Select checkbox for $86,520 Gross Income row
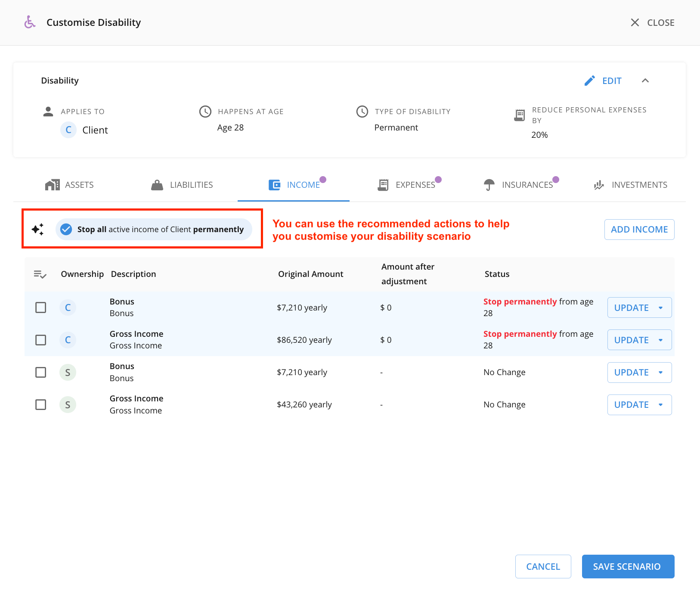The image size is (700, 590). (41, 340)
